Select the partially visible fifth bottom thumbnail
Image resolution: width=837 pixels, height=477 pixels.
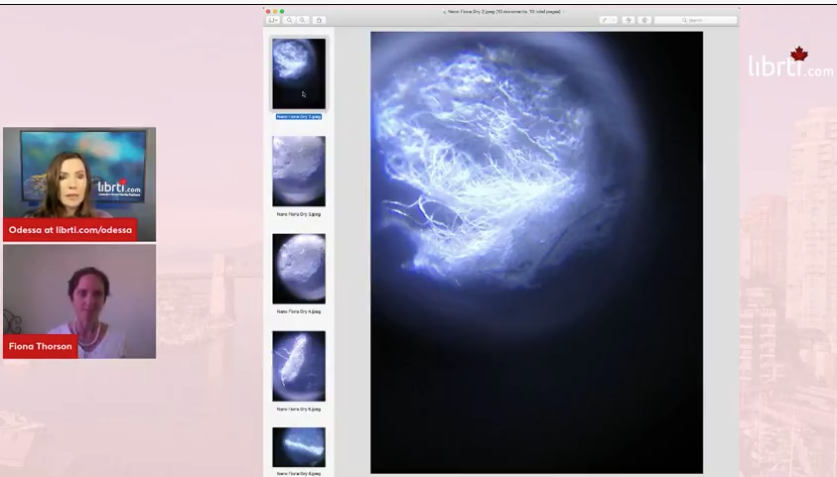(x=298, y=448)
